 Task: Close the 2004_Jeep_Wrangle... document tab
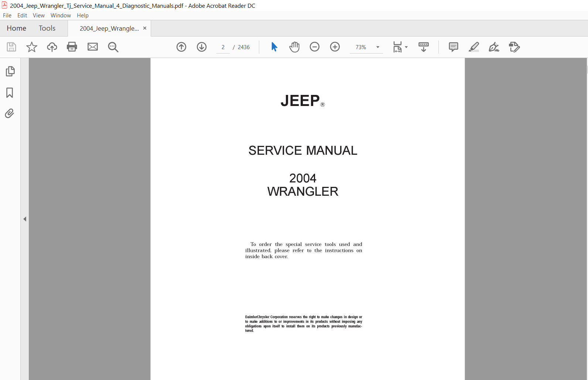point(145,28)
